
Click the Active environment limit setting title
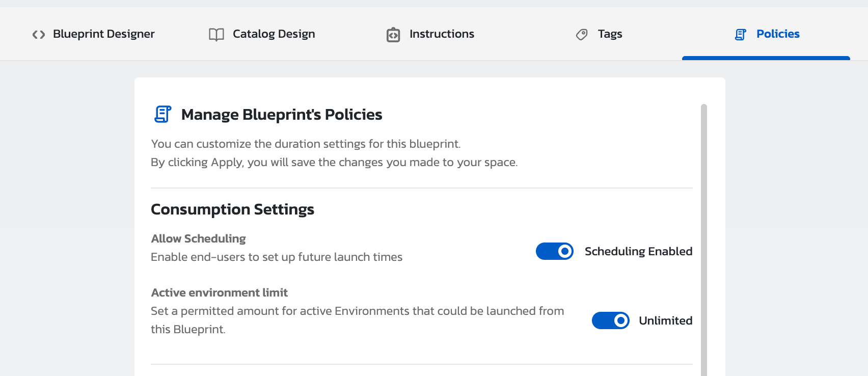219,292
